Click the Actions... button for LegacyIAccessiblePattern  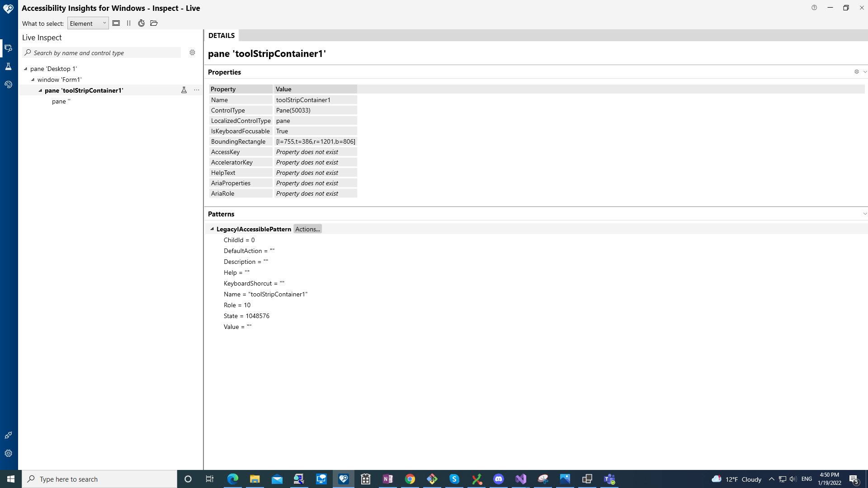pos(307,229)
